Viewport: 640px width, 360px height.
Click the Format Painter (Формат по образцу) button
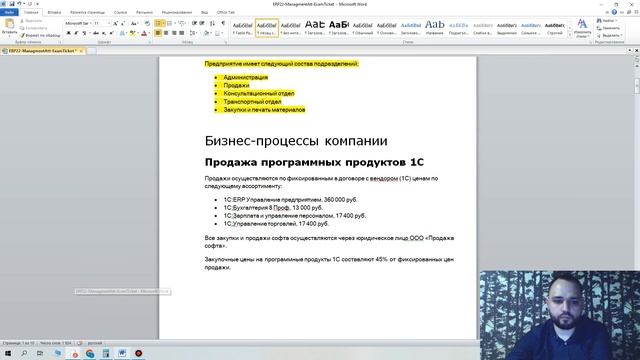40,36
